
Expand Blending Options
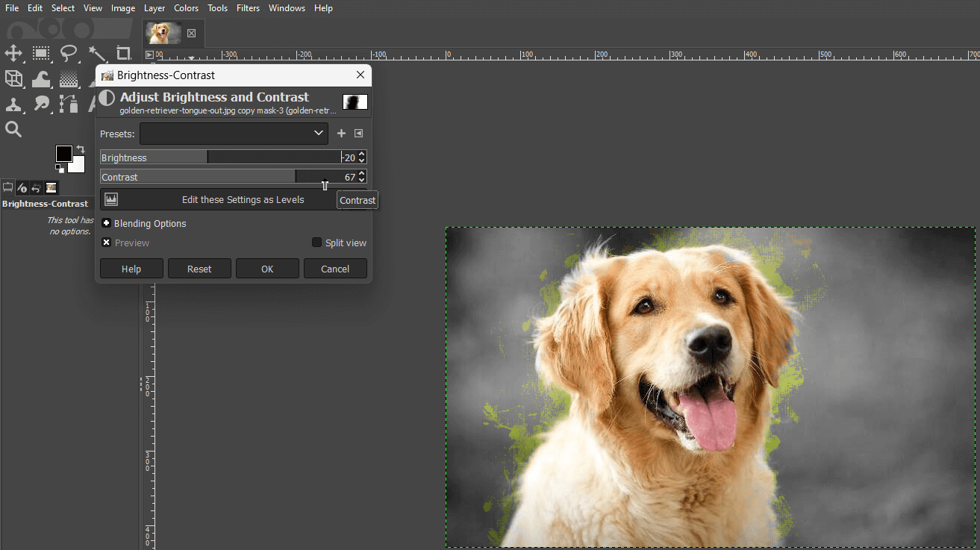pos(106,223)
